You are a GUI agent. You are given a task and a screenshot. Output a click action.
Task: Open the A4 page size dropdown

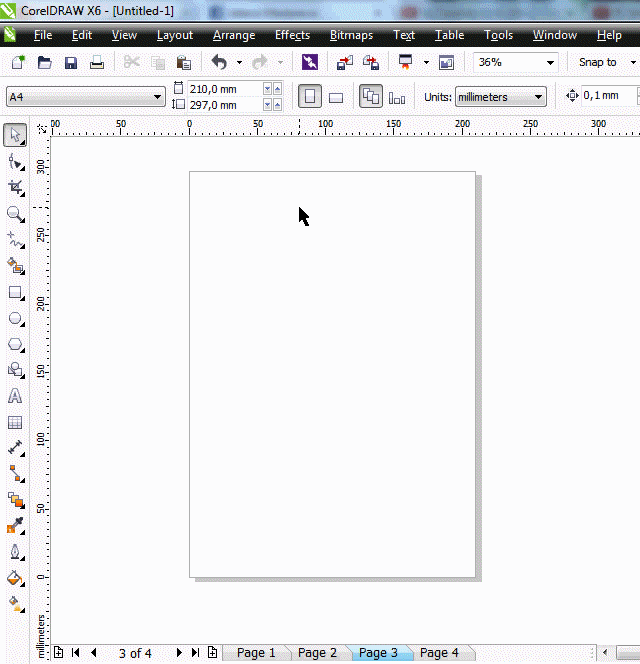158,97
